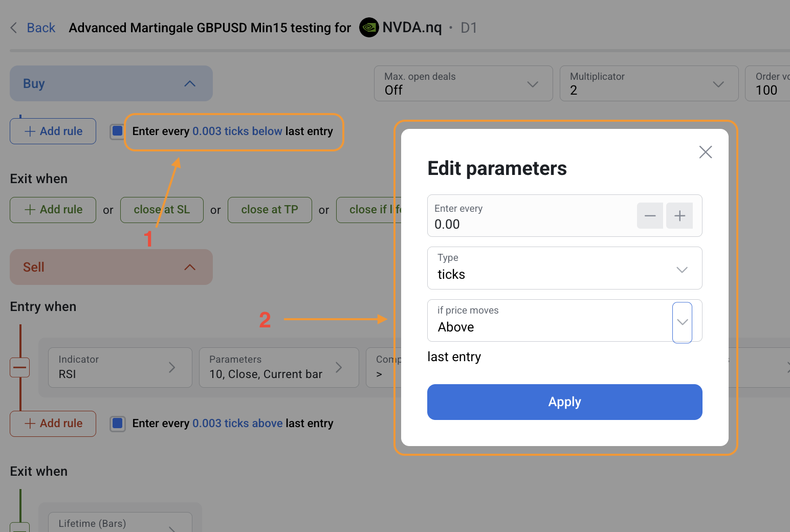Collapse the Buy section

(111, 83)
